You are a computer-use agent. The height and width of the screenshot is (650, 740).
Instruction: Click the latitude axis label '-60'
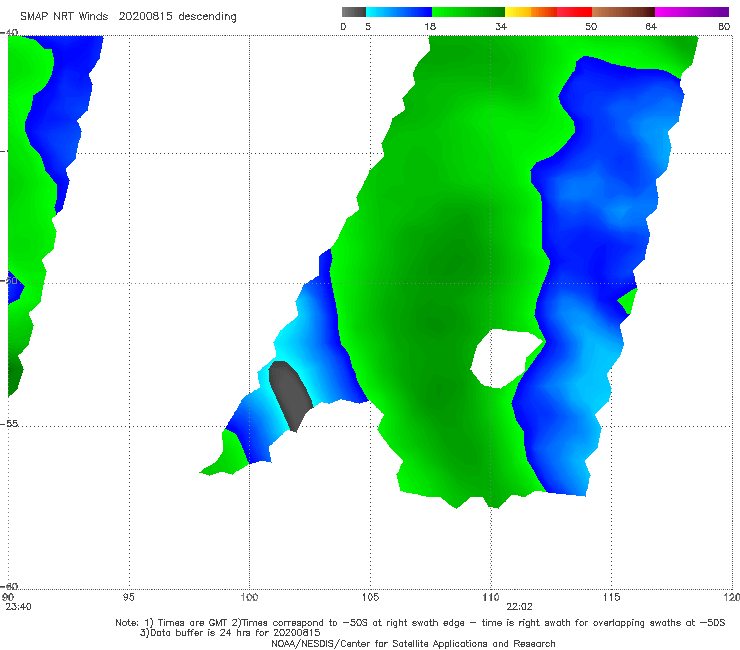tap(9, 586)
